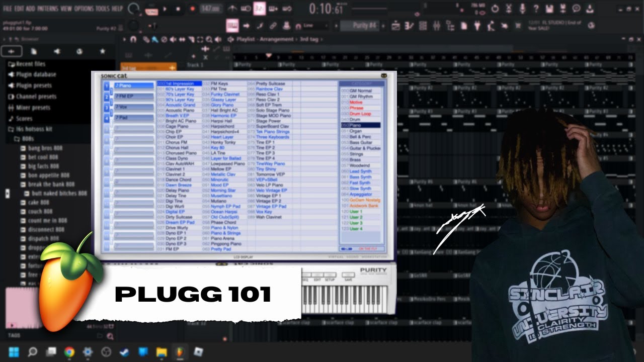Open the ADD menu
Image resolution: width=644 pixels, height=362 pixels.
[x=31, y=9]
